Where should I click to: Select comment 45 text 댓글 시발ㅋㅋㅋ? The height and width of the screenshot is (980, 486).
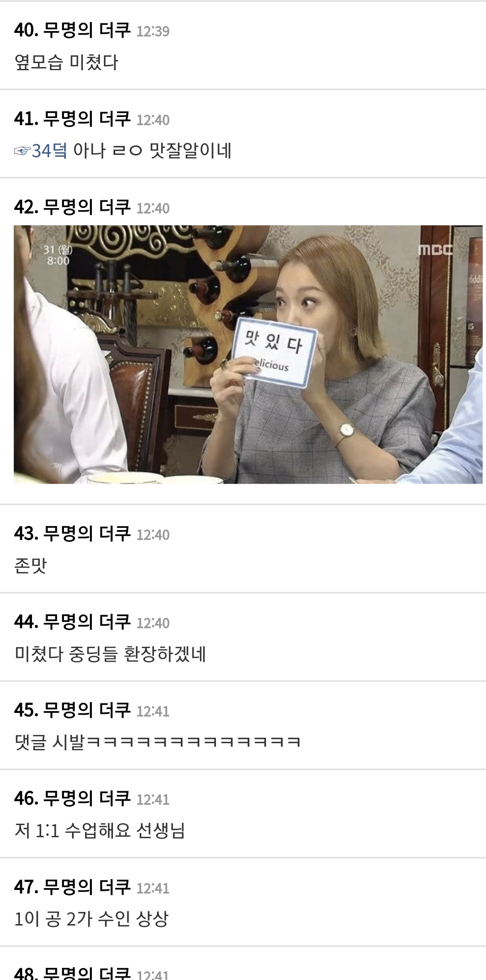point(157,742)
